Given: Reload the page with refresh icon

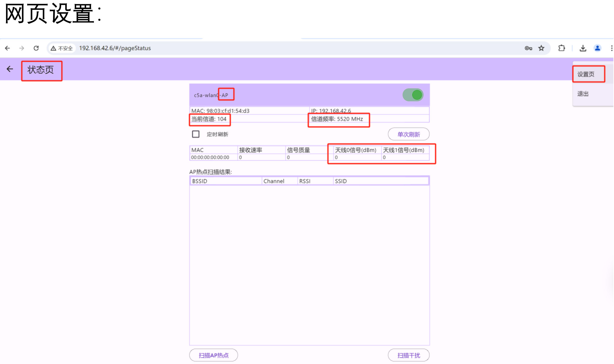Looking at the screenshot, I should click(x=36, y=48).
